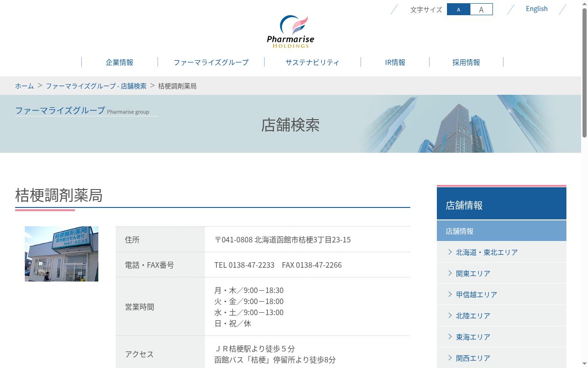Click the 火・金／9:00－18:00 hours line
Viewport: 588px width, 368px height.
click(x=249, y=301)
